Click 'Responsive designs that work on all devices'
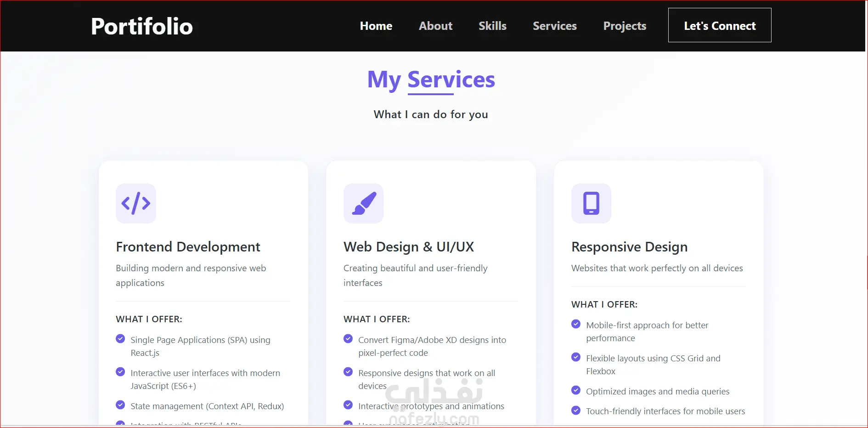Image resolution: width=868 pixels, height=428 pixels. (x=427, y=379)
